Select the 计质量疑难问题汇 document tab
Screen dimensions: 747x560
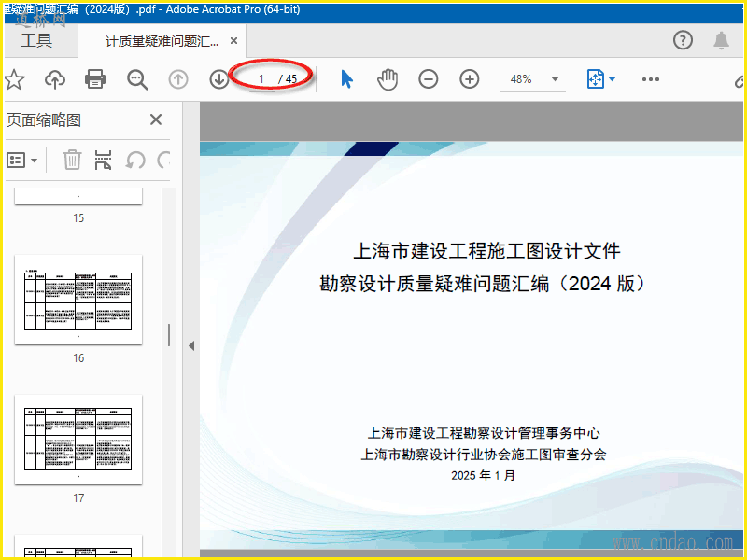162,41
